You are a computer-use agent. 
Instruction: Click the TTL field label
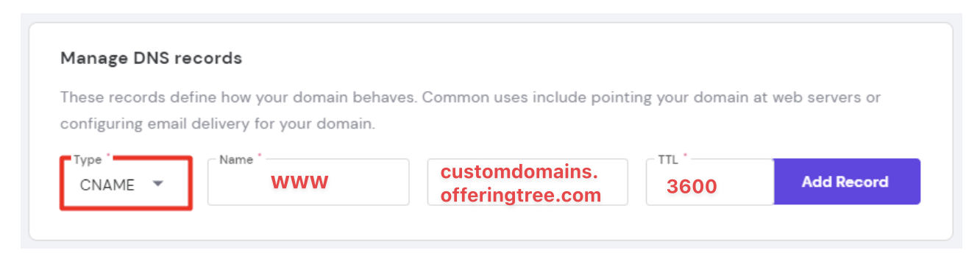(668, 160)
